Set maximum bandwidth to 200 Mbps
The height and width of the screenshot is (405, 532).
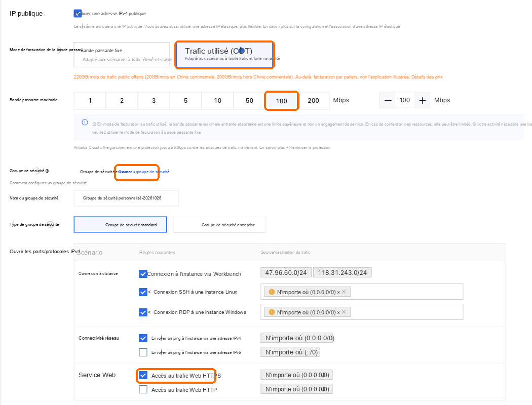pyautogui.click(x=313, y=101)
